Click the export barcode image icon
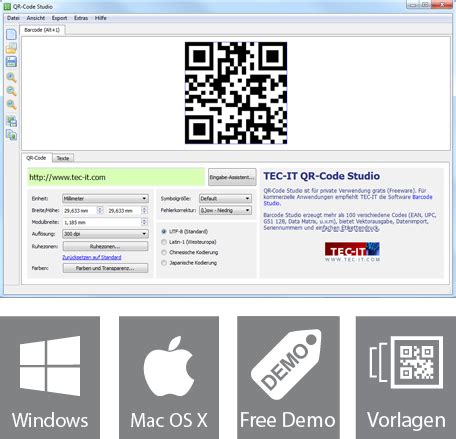Image resolution: width=456 pixels, height=439 pixels. (x=12, y=121)
